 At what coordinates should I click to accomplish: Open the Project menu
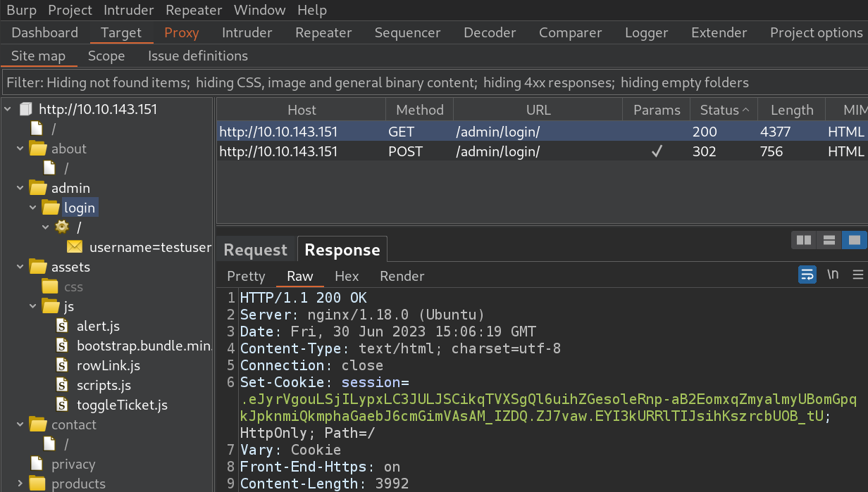pyautogui.click(x=70, y=10)
